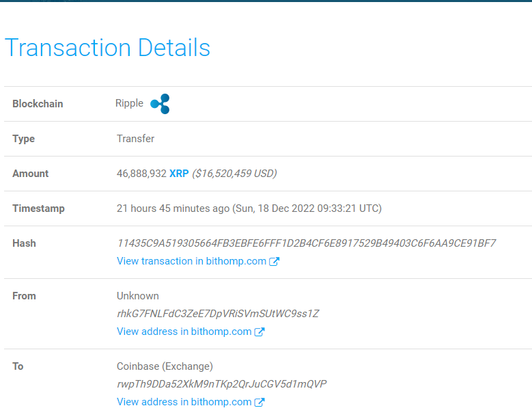Open View transaction in bithomp.com link
The image size is (532, 419).
click(191, 261)
